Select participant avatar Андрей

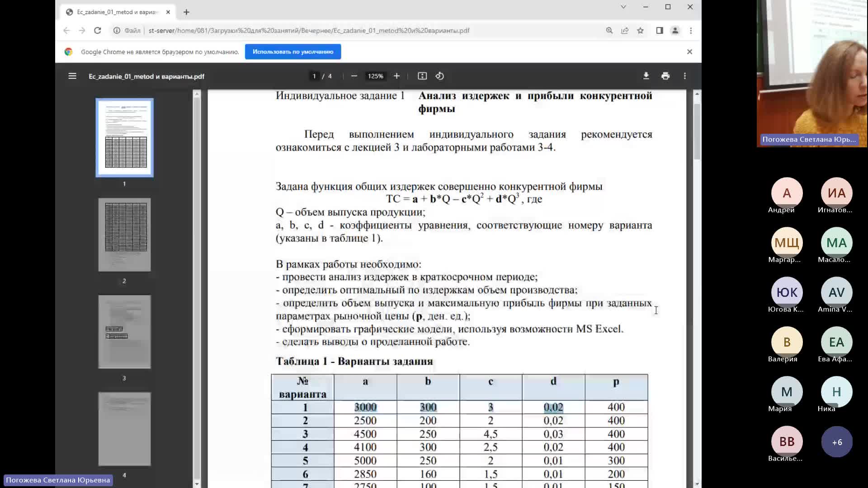(x=787, y=193)
